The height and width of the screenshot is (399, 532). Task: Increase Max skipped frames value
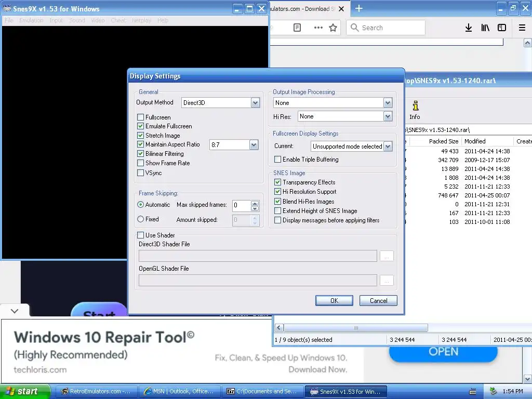[x=255, y=203]
